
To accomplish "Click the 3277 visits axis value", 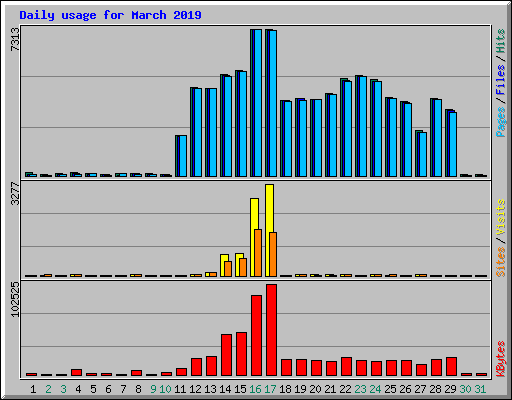I will click(15, 193).
